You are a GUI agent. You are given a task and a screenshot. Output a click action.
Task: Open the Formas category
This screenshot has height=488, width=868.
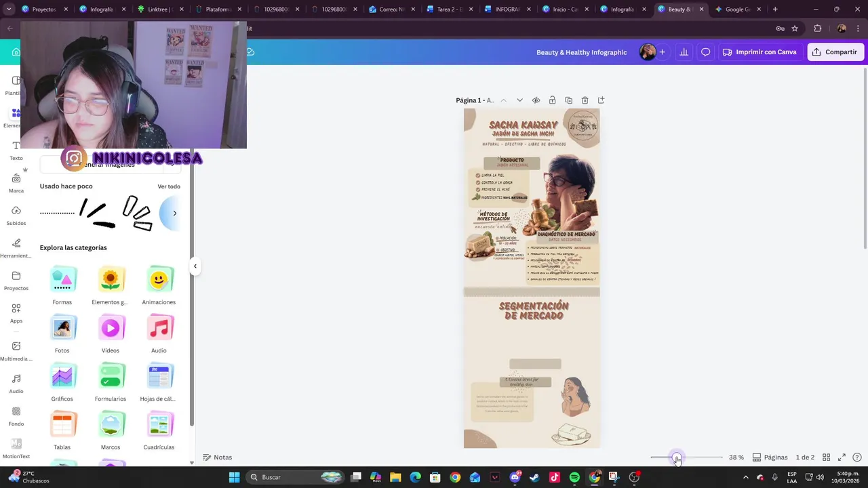[62, 285]
